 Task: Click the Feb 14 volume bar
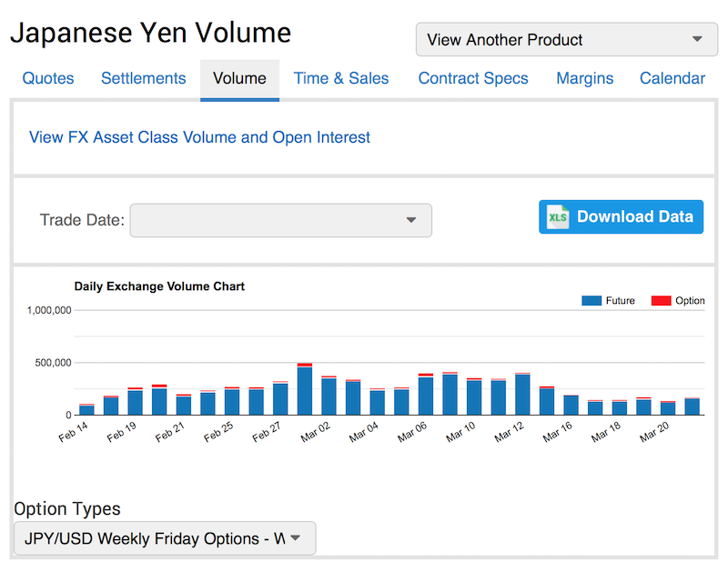[x=86, y=410]
